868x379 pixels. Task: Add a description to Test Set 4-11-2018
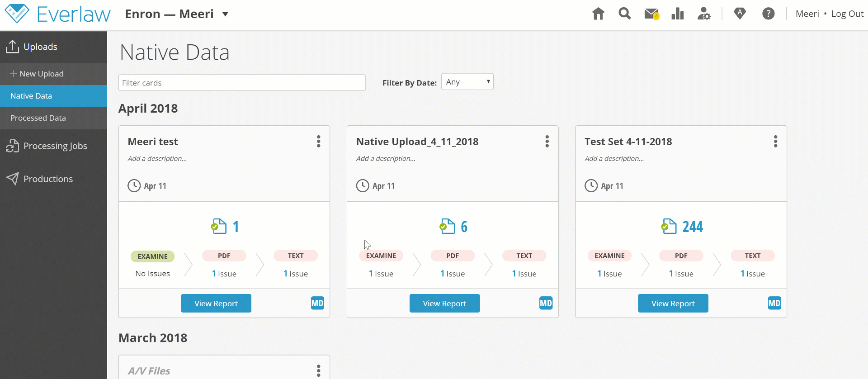614,159
